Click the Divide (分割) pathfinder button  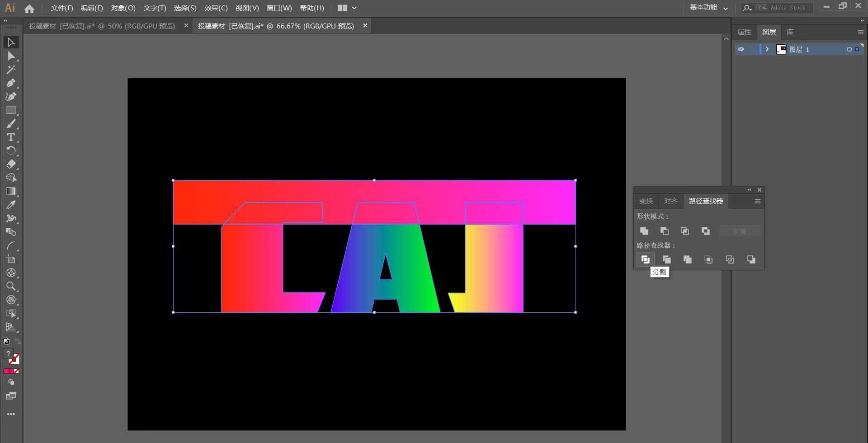[645, 259]
